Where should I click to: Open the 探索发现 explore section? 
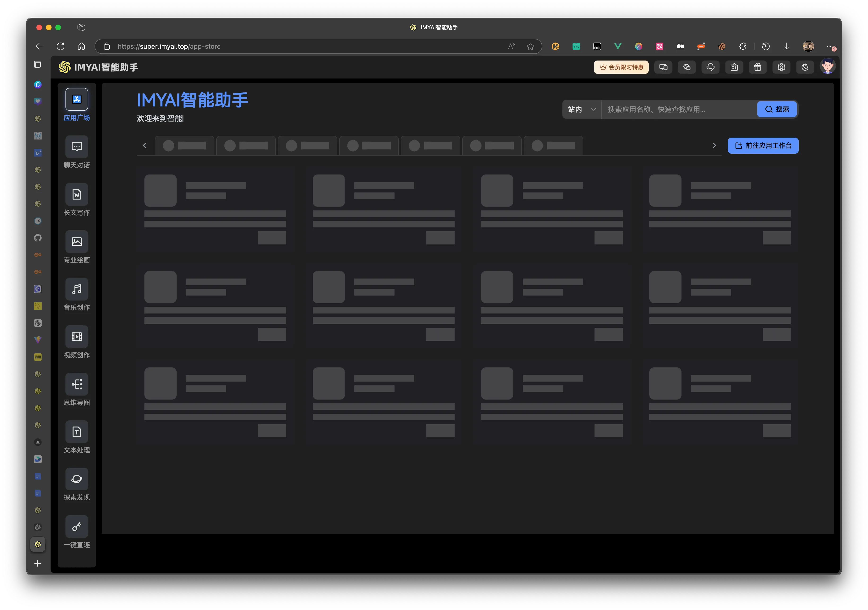tap(77, 484)
